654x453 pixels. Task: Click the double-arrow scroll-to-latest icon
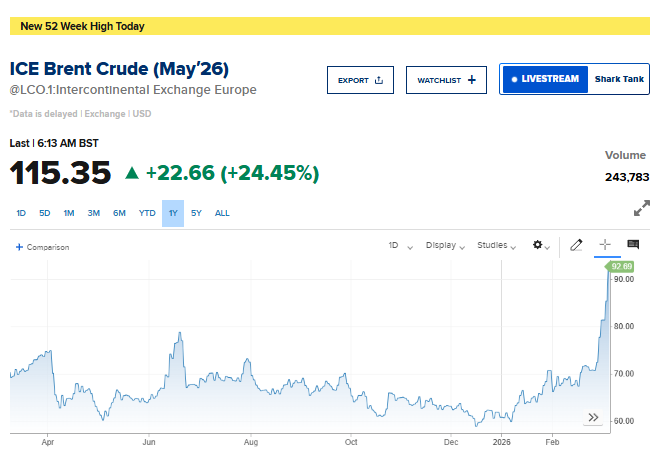coord(593,417)
